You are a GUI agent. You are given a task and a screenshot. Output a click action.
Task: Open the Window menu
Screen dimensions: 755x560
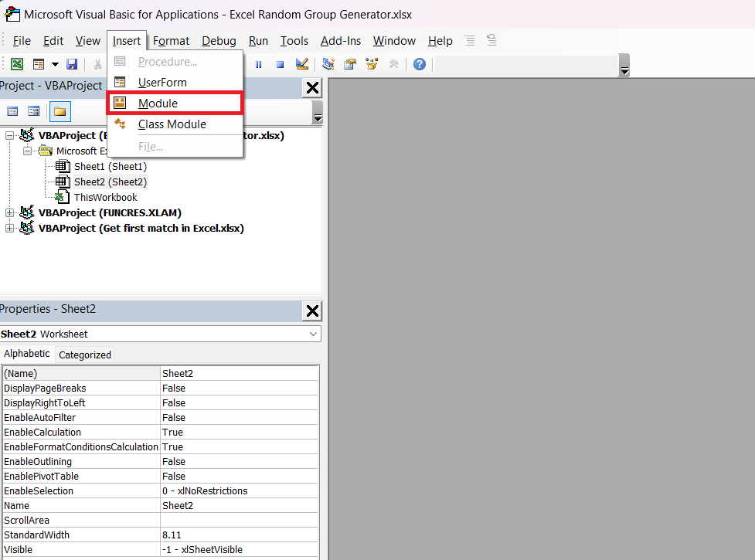pos(394,41)
